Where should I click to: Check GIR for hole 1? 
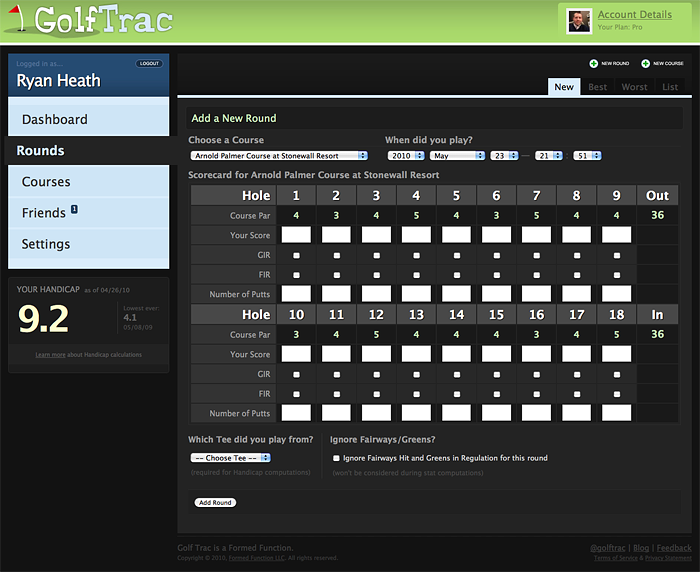click(x=296, y=256)
